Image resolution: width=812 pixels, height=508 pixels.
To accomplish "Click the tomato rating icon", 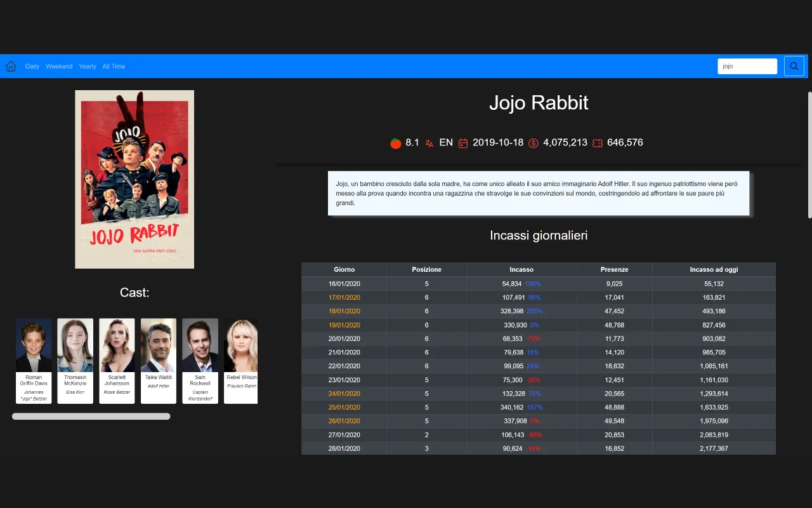I will click(x=396, y=143).
